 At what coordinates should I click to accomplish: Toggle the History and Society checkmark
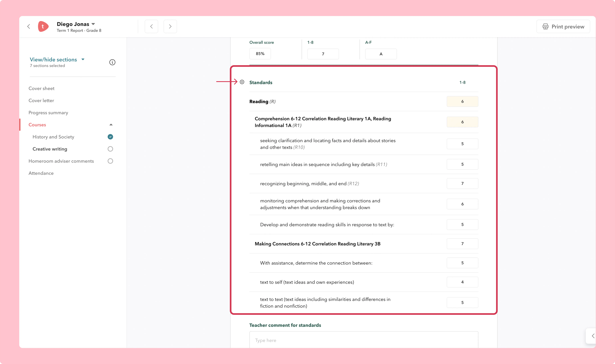(x=110, y=137)
